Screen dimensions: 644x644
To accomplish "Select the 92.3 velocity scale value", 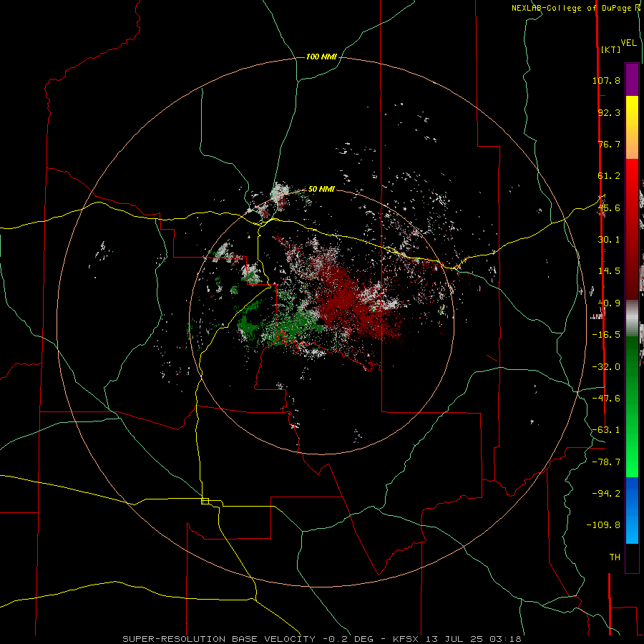I will (x=609, y=112).
